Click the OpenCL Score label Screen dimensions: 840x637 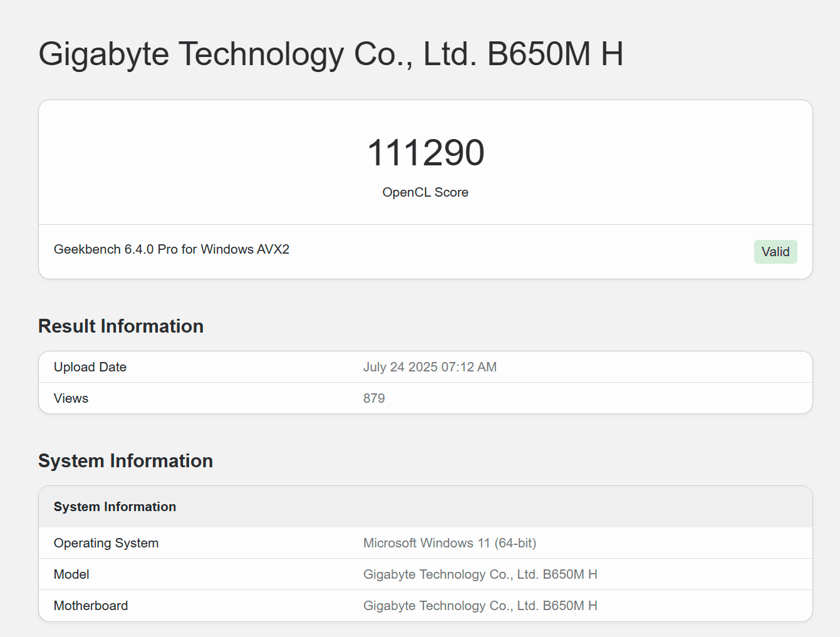(x=425, y=192)
